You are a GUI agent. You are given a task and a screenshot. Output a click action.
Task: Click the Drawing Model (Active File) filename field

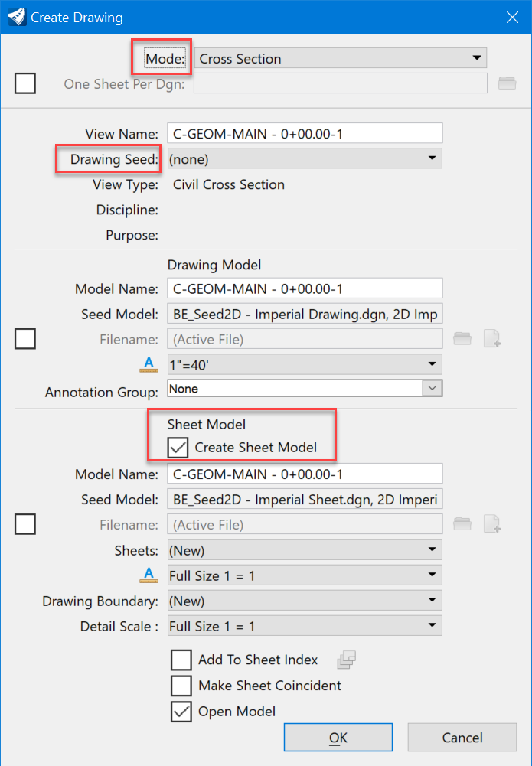point(305,338)
